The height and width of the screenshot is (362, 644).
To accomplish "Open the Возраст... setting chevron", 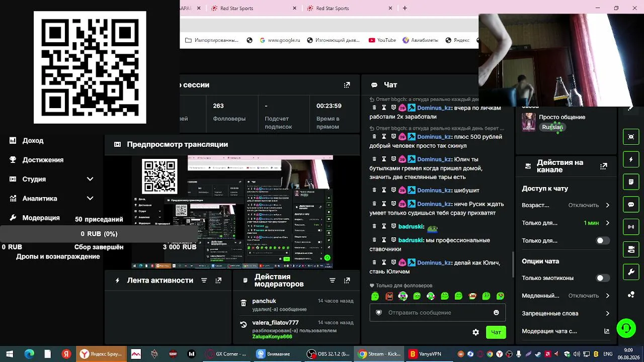I will [607, 205].
